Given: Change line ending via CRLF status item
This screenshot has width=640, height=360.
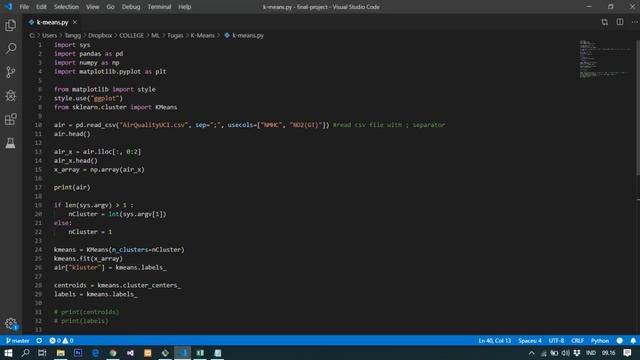Looking at the screenshot, I should (x=577, y=340).
